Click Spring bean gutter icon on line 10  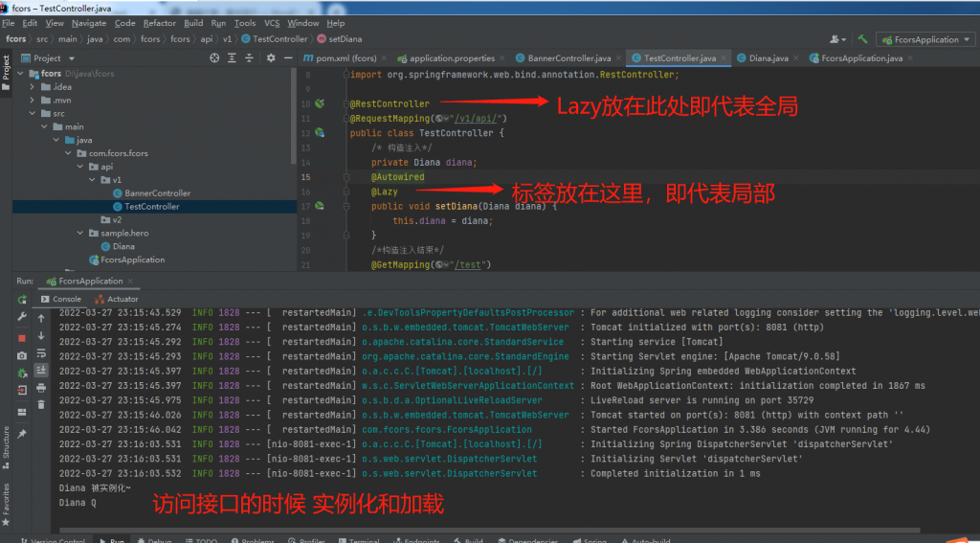[320, 103]
